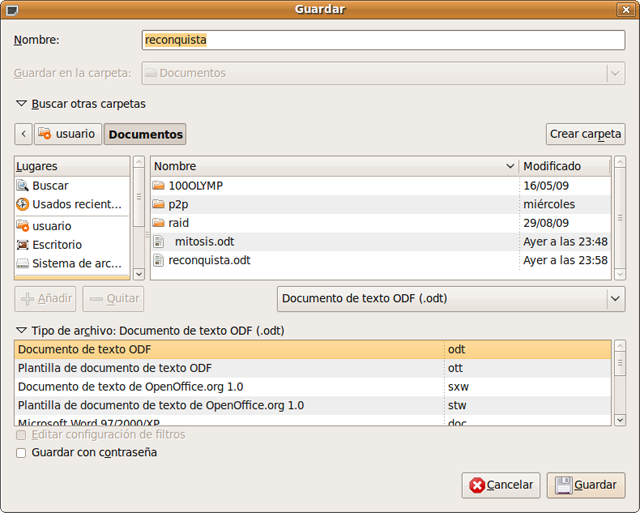640x513 pixels.
Task: Click the p2p folder icon
Action: tap(158, 205)
